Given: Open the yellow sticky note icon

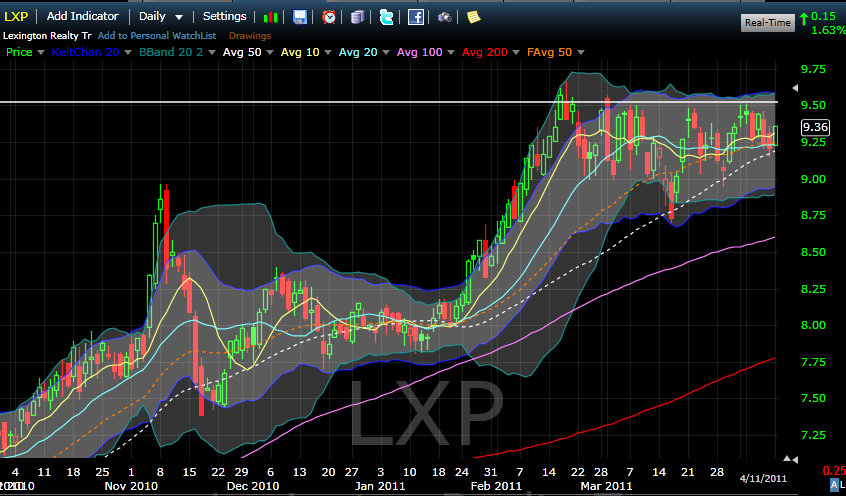Looking at the screenshot, I should [x=473, y=17].
